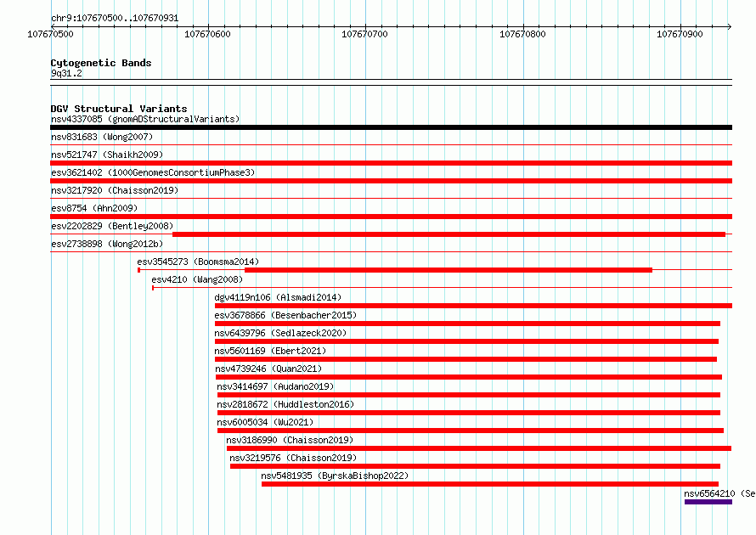Click the esv3545273 (Boomsma2014) label
This screenshot has width=756, height=535.
coord(198,262)
